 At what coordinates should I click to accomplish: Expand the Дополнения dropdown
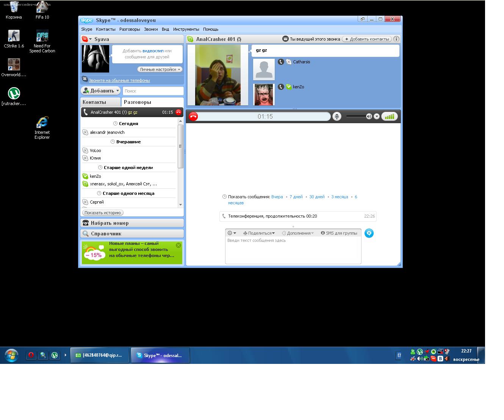(298, 233)
